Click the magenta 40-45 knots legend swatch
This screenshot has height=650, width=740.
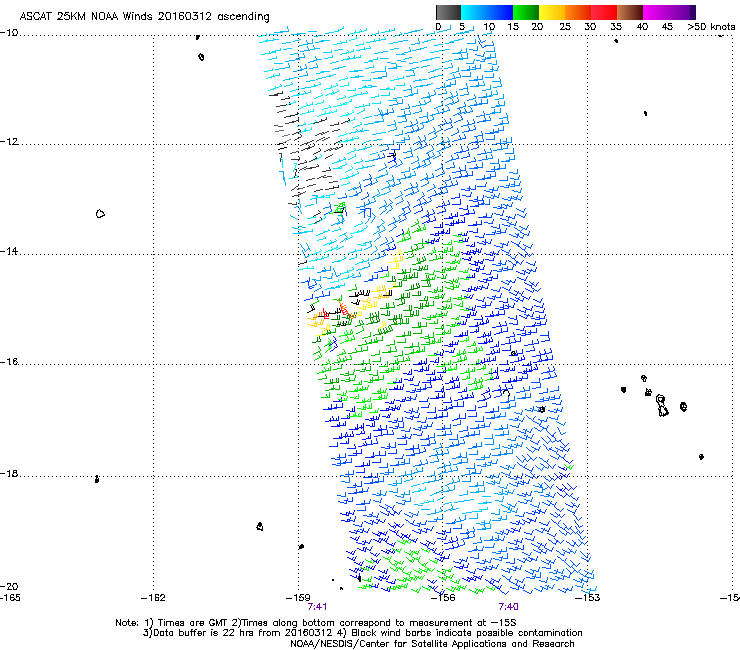click(656, 12)
